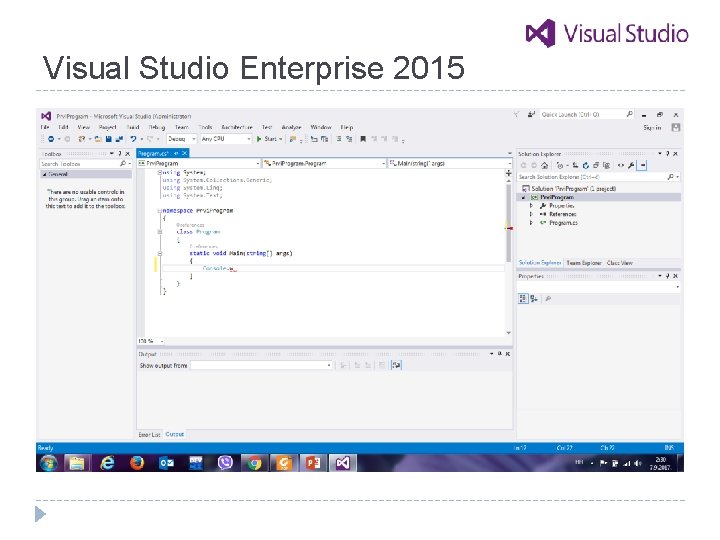Open PowerPoint from the taskbar
720x540 pixels.
coord(313,463)
